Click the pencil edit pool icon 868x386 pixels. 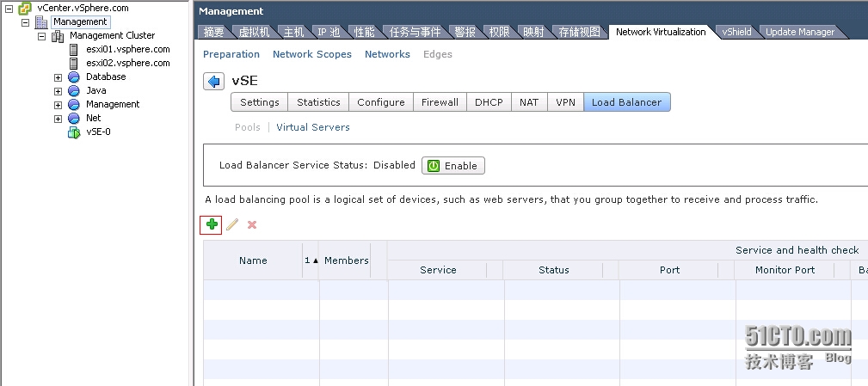pos(232,224)
